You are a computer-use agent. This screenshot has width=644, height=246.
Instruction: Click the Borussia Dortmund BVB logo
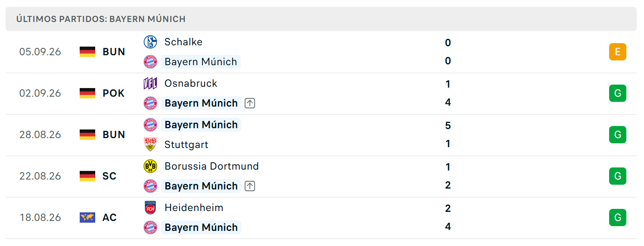150,166
